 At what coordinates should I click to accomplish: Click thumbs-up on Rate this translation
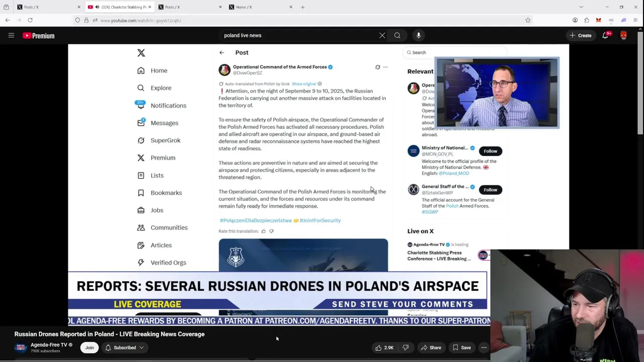point(263,231)
